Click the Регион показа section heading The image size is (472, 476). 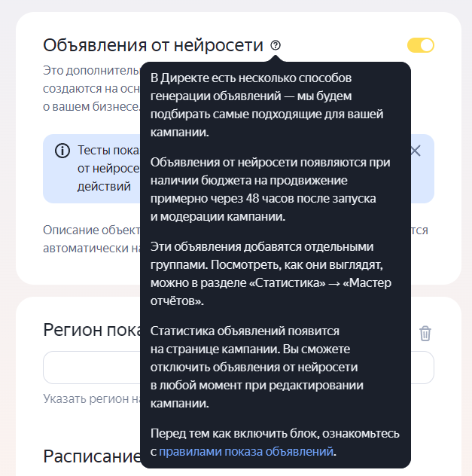click(x=90, y=332)
